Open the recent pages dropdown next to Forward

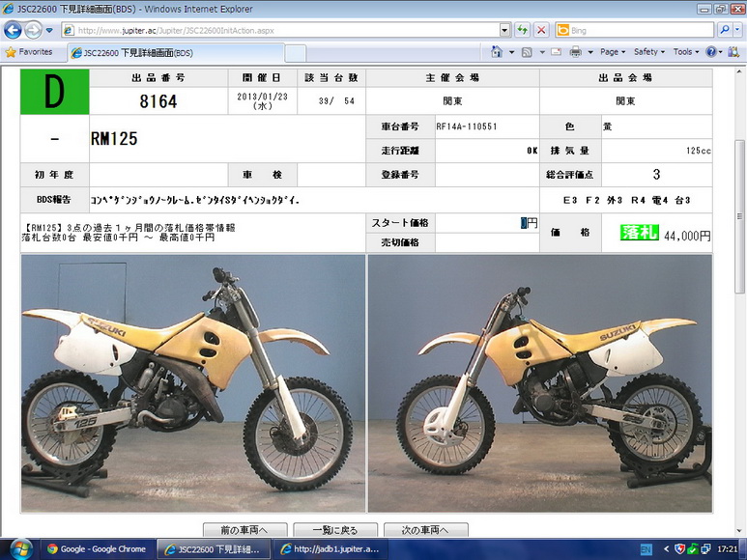(x=49, y=31)
